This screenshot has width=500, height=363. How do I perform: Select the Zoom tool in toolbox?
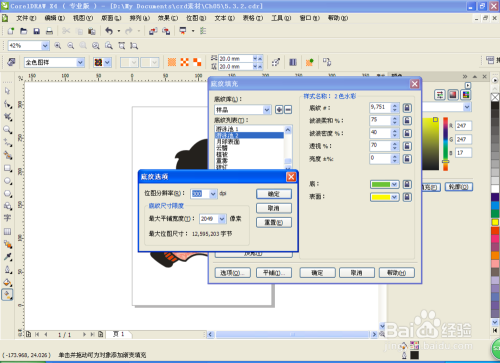[x=7, y=130]
